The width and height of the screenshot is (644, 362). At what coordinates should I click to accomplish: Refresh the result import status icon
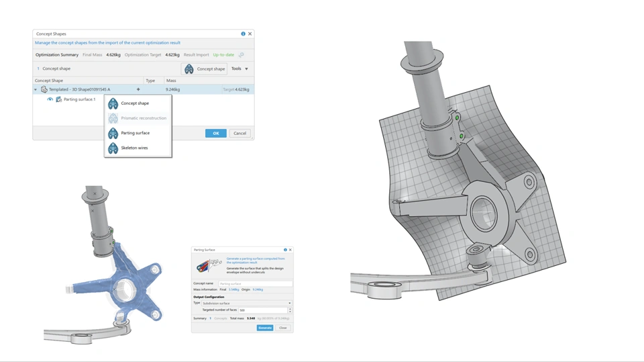241,54
